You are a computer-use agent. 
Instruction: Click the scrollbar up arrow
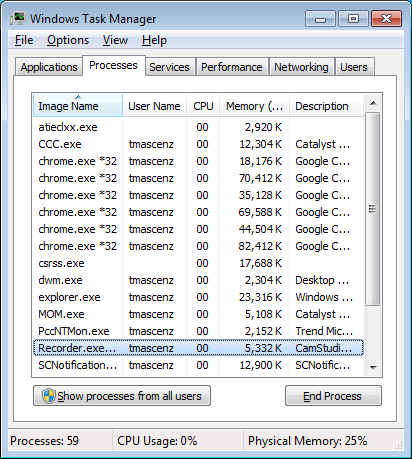point(373,103)
